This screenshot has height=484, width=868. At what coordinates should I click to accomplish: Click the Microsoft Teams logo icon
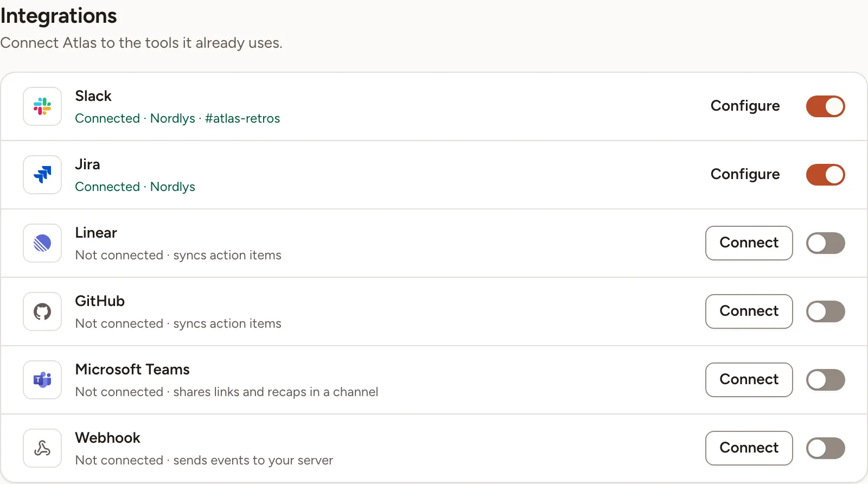coord(42,380)
